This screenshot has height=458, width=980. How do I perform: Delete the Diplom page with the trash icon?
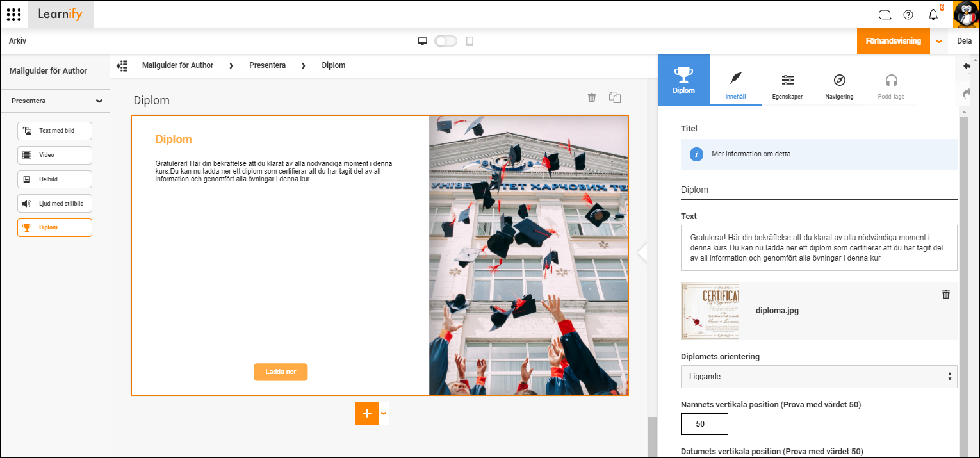point(592,97)
